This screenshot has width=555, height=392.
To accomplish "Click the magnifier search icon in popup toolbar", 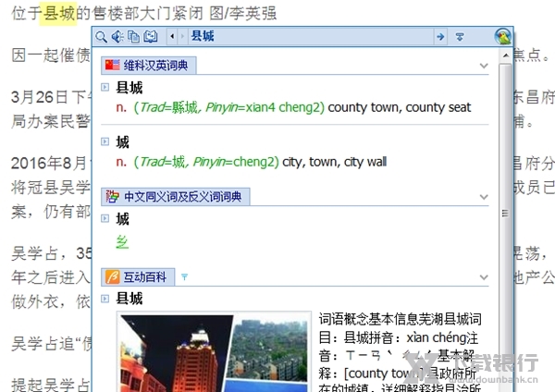I will [x=102, y=37].
